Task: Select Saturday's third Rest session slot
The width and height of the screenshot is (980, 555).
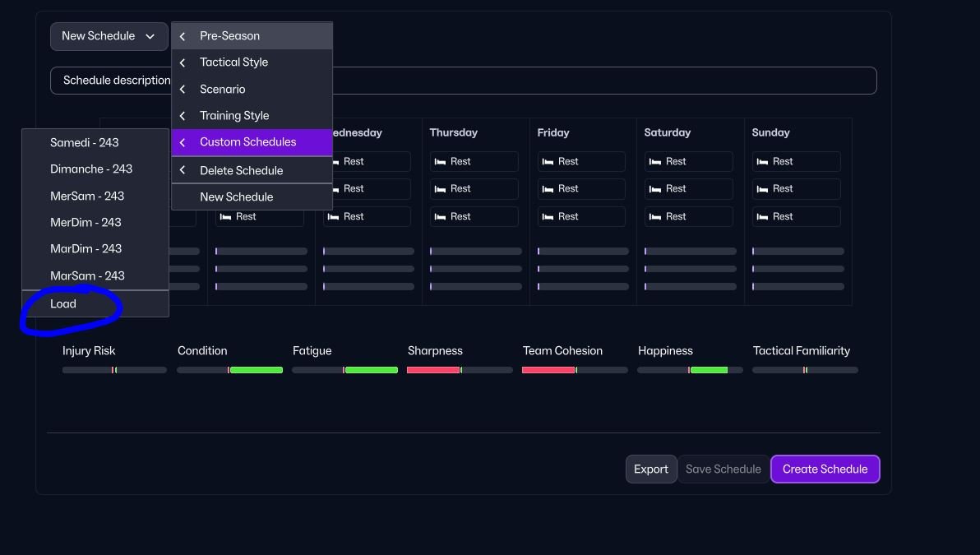Action: point(689,216)
